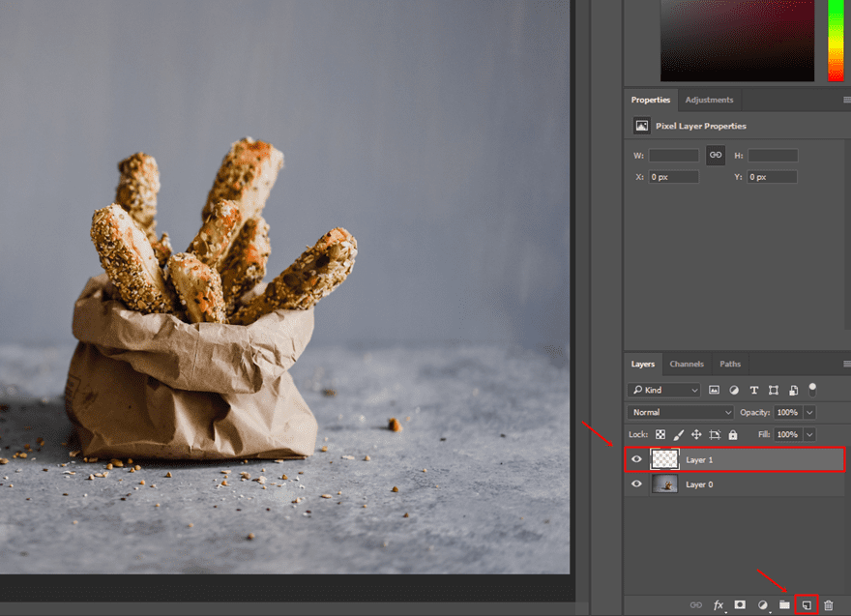Hide Layer 0 using its eye icon
The width and height of the screenshot is (851, 616).
point(636,484)
